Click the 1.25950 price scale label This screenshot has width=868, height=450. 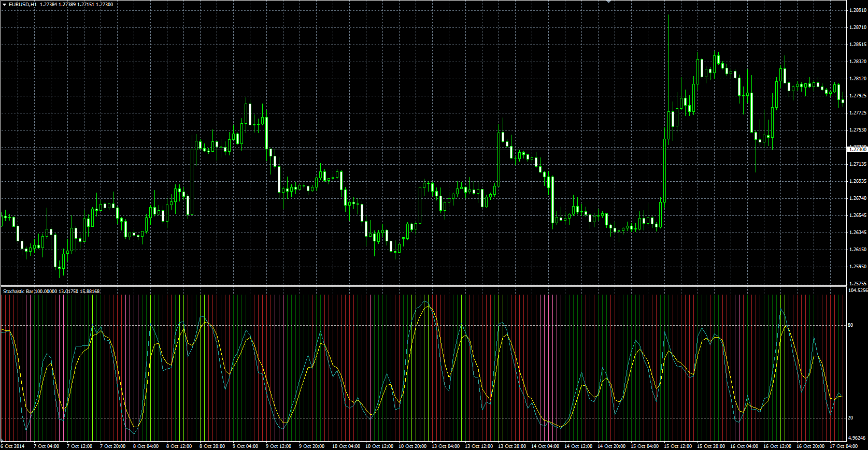858,267
